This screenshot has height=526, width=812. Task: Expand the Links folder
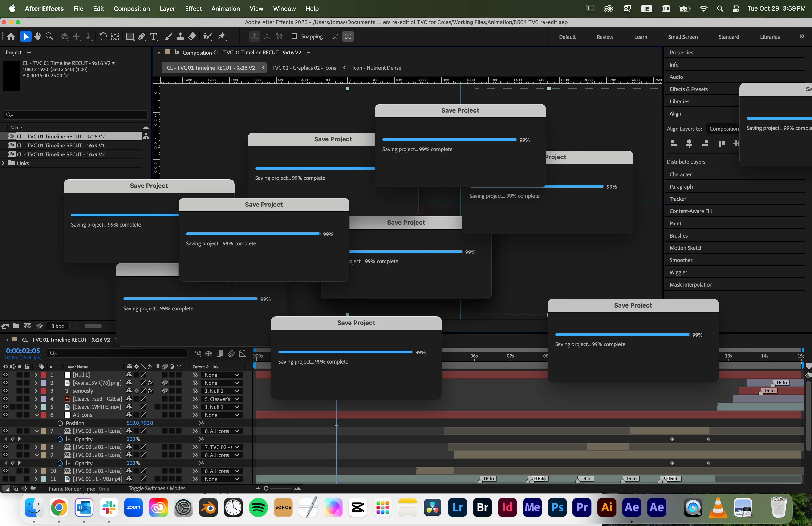3,163
